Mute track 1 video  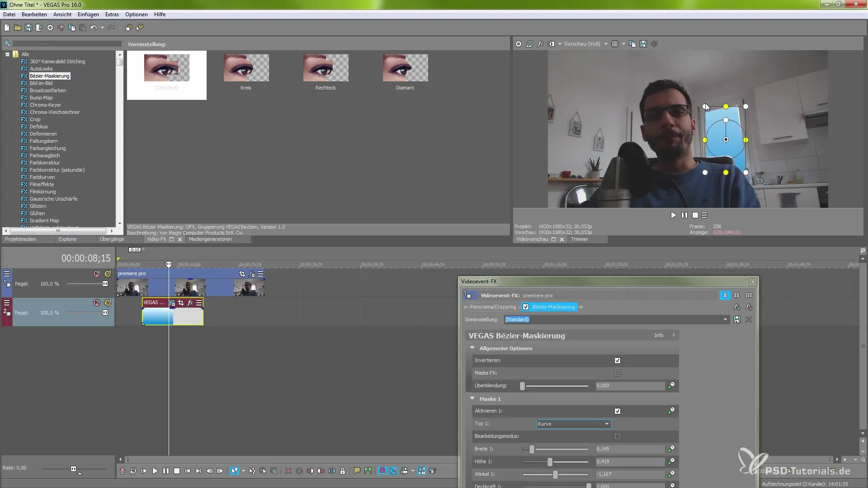97,274
